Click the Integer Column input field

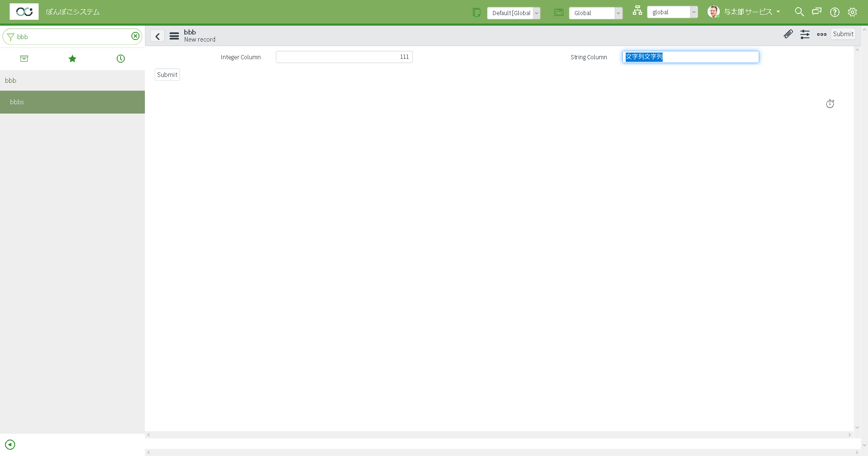pos(344,57)
